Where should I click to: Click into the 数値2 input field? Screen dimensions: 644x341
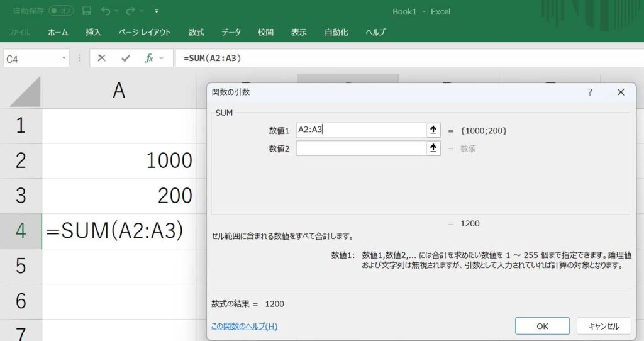point(360,148)
